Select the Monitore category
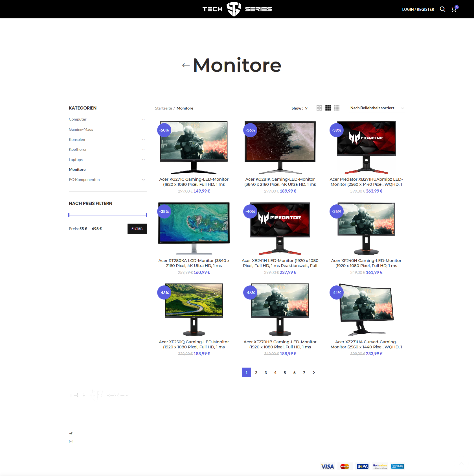This screenshot has width=474, height=476. coord(77,169)
